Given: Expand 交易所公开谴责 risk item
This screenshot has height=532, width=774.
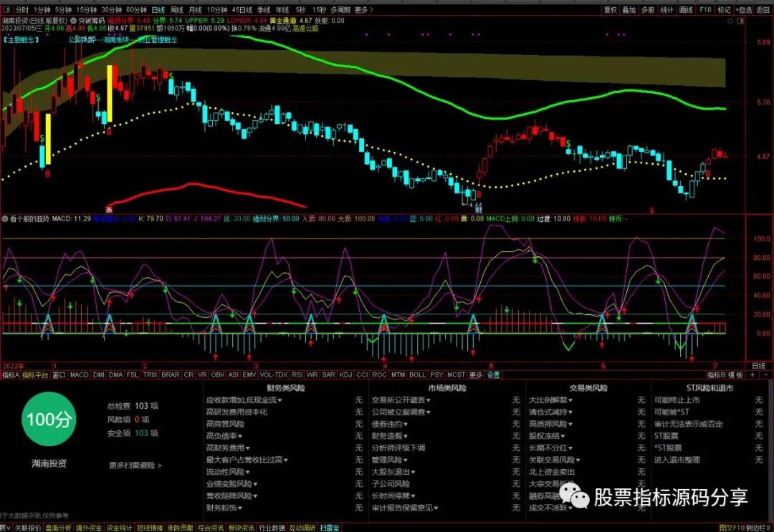Looking at the screenshot, I should click(401, 400).
